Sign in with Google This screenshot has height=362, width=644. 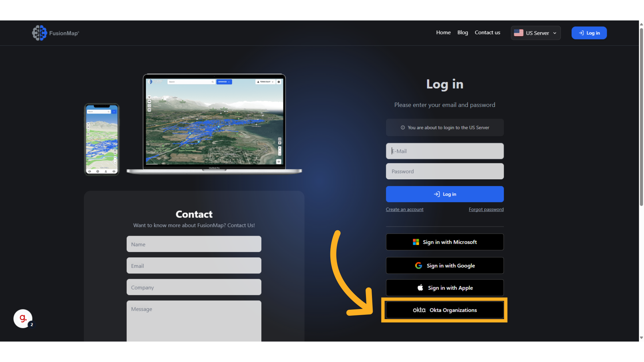(x=445, y=265)
